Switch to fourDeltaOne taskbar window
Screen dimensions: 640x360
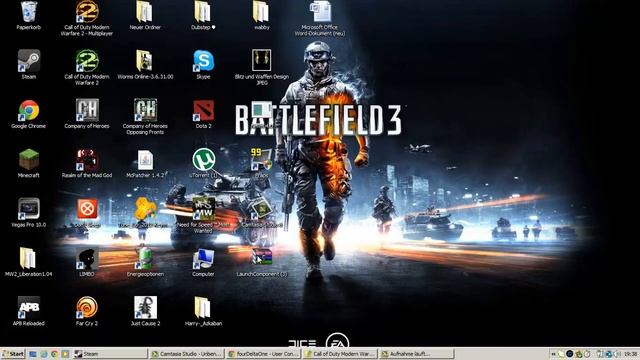(264, 354)
